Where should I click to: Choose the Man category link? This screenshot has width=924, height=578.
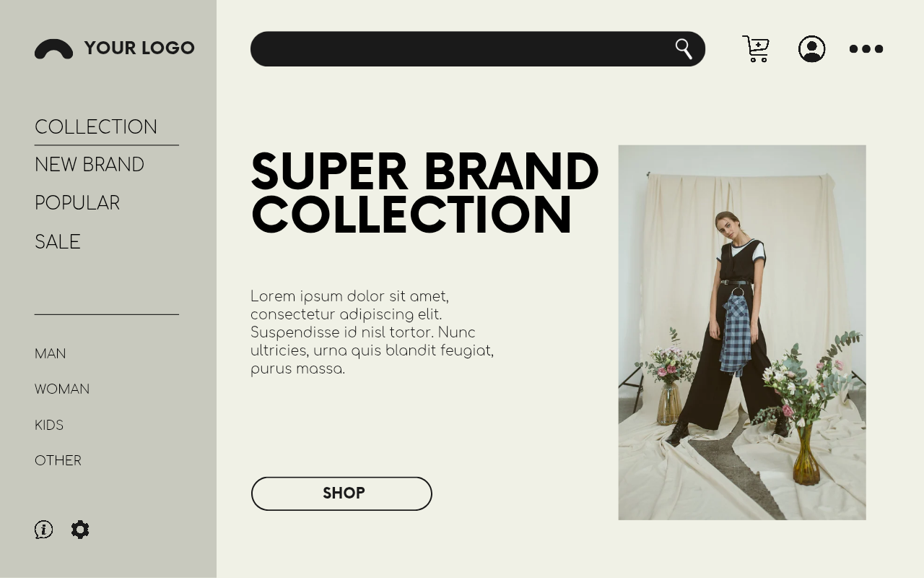click(x=51, y=354)
